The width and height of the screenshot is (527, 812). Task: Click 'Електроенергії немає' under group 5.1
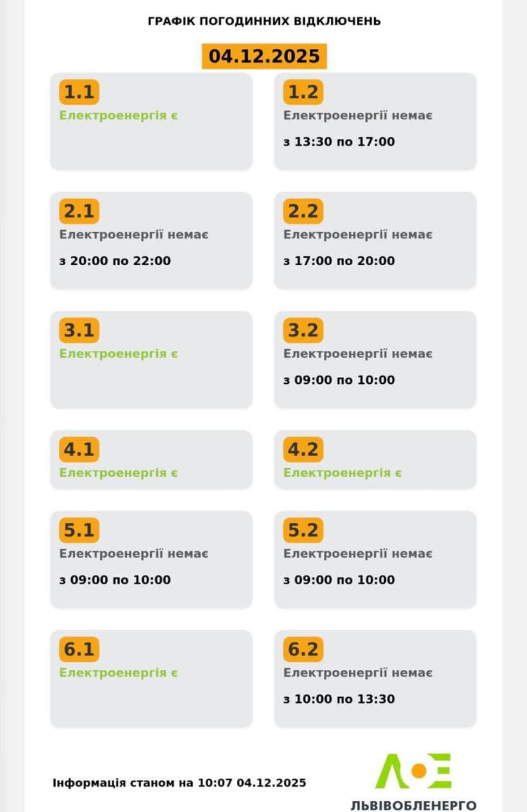pyautogui.click(x=134, y=554)
